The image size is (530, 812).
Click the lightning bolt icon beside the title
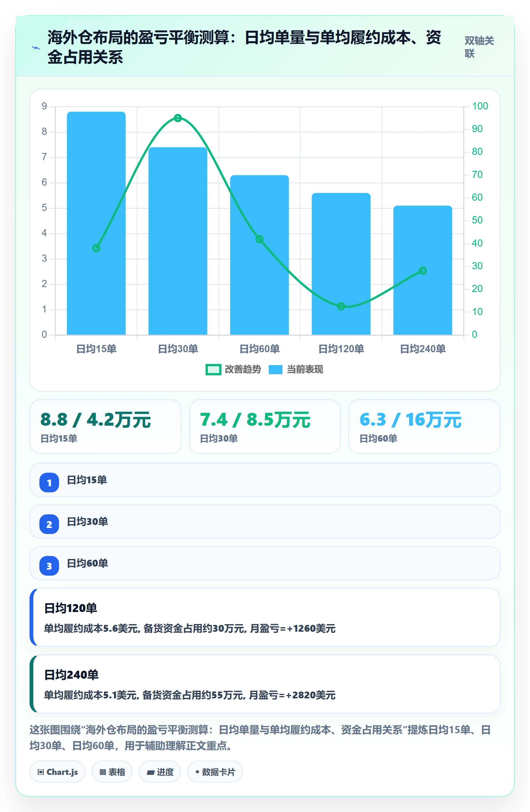(x=36, y=48)
